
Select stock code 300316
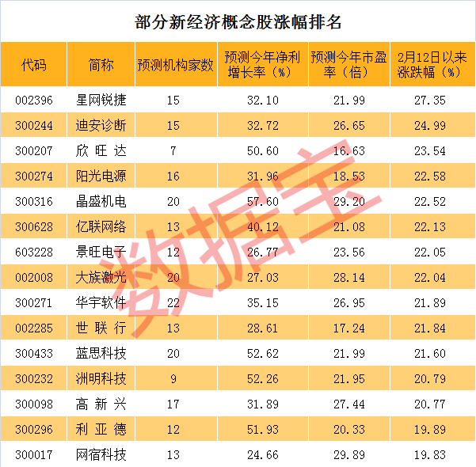coord(34,202)
